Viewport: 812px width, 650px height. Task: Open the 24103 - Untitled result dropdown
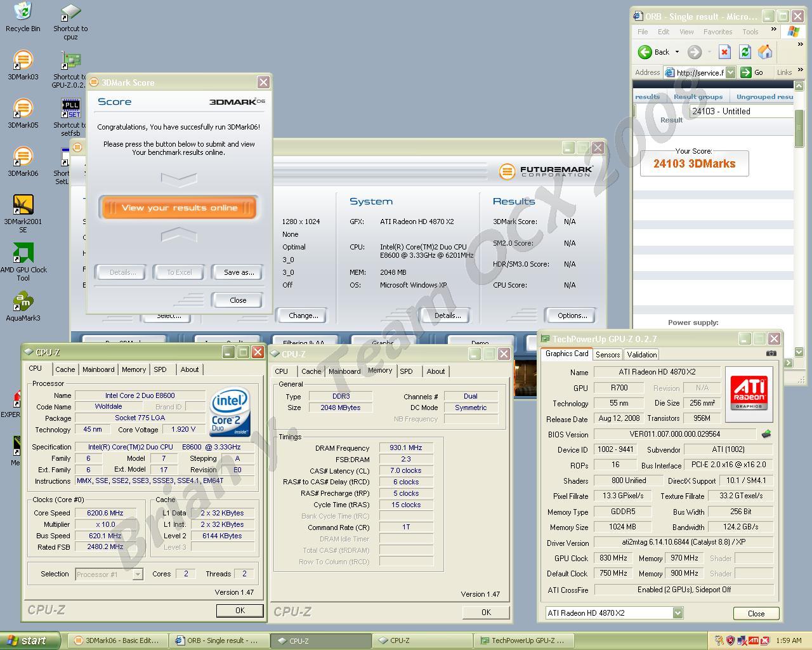coord(741,111)
